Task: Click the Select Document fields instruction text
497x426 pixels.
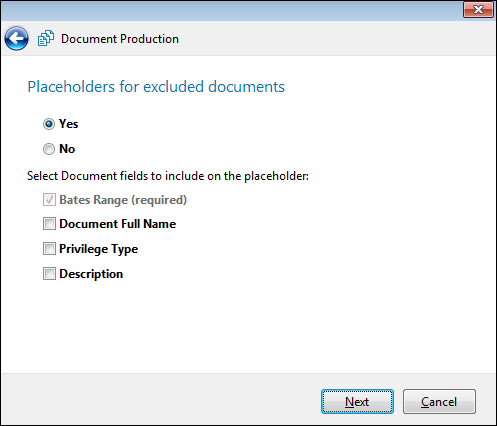Action: click(168, 176)
